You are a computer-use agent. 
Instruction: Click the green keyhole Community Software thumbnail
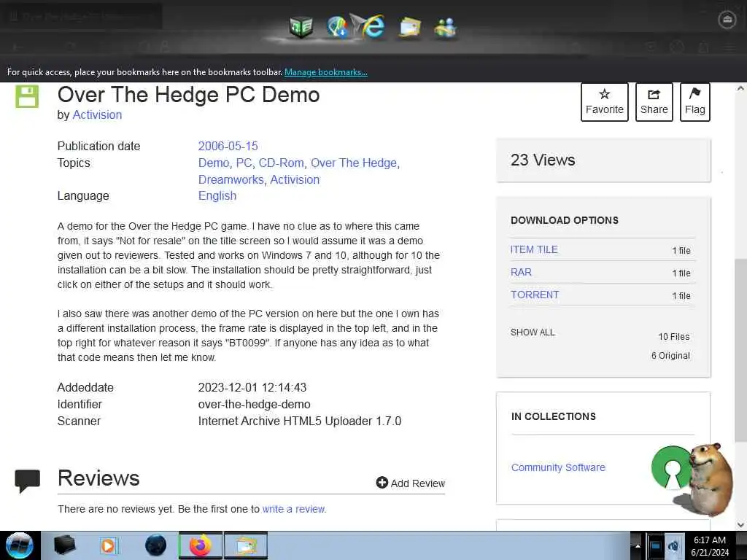coord(671,467)
